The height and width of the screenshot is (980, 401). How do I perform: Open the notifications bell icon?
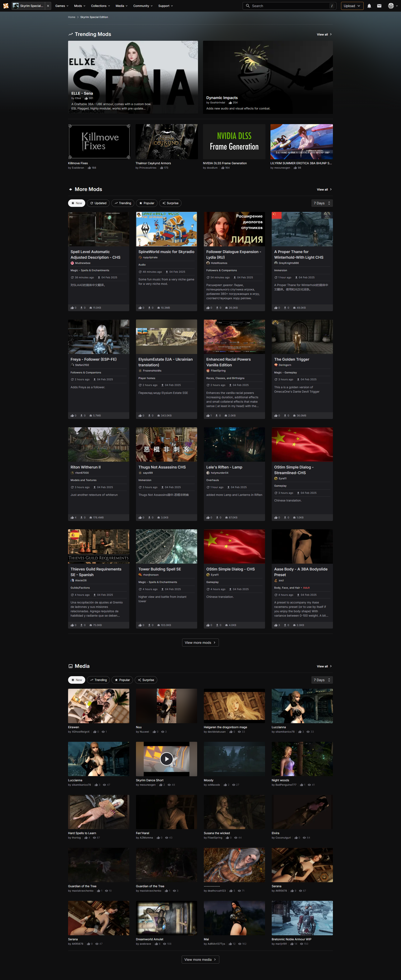coord(369,6)
